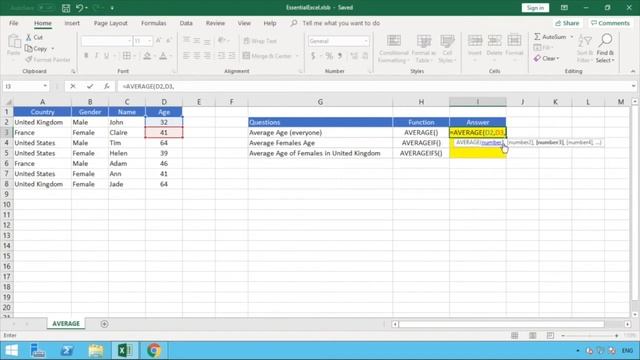Expand the Name Box dropdown
The width and height of the screenshot is (640, 360).
(45, 86)
